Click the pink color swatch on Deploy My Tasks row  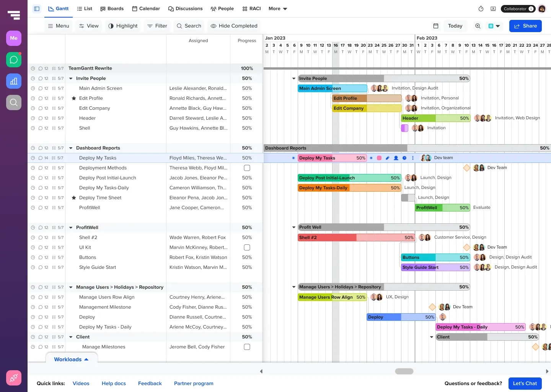pos(379,158)
